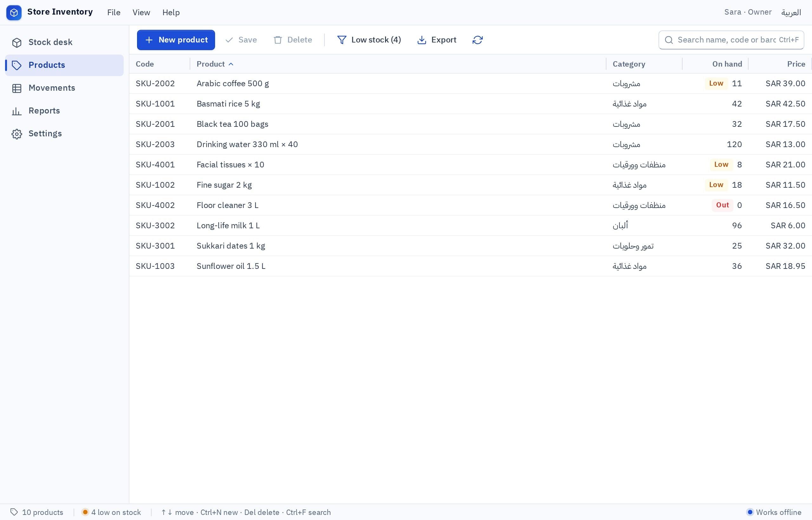
Task: Click the Store Inventory box logo icon
Action: coord(14,13)
